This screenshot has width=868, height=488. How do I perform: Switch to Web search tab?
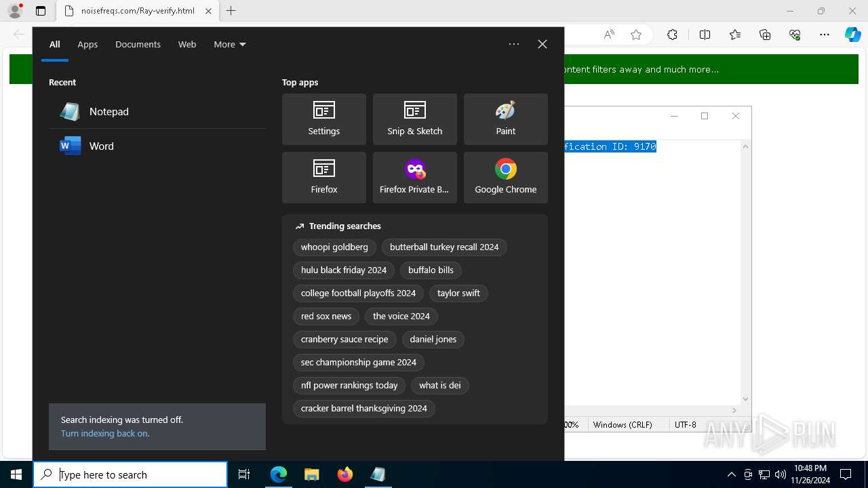coord(187,44)
